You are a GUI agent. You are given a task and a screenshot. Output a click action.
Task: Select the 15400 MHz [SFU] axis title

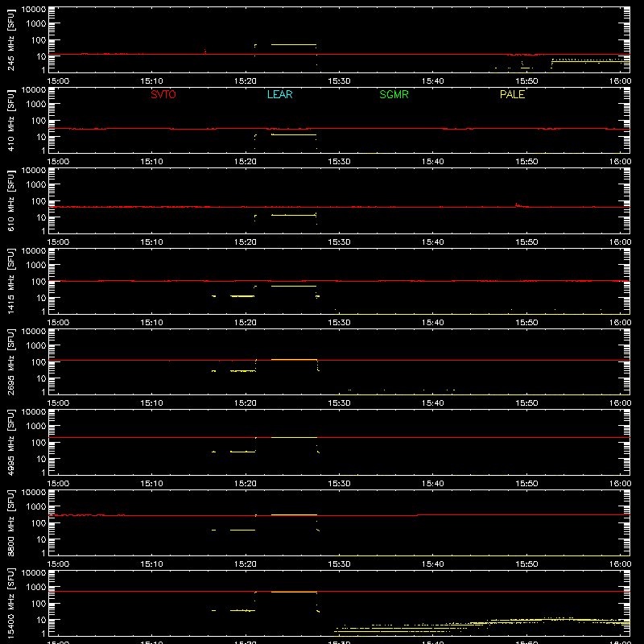pyautogui.click(x=10, y=603)
